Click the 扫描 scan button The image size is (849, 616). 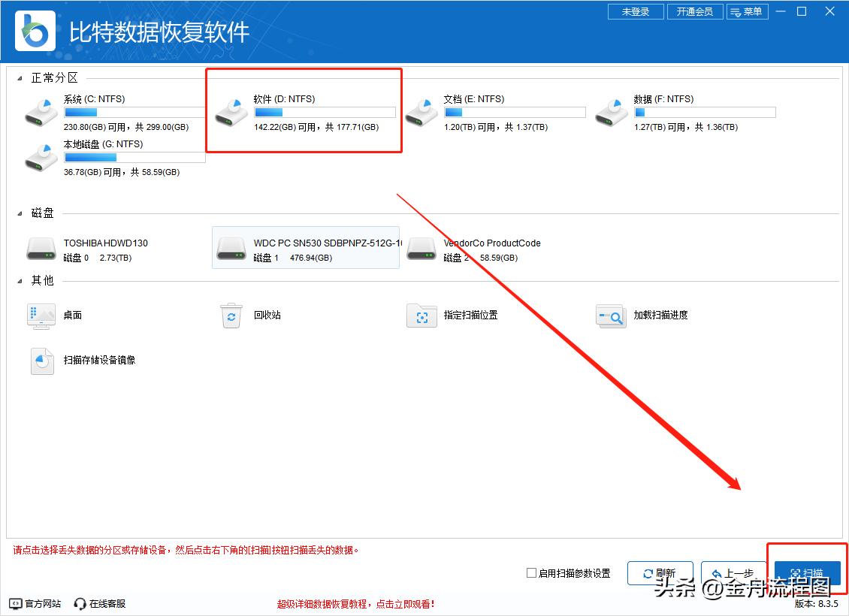click(808, 572)
